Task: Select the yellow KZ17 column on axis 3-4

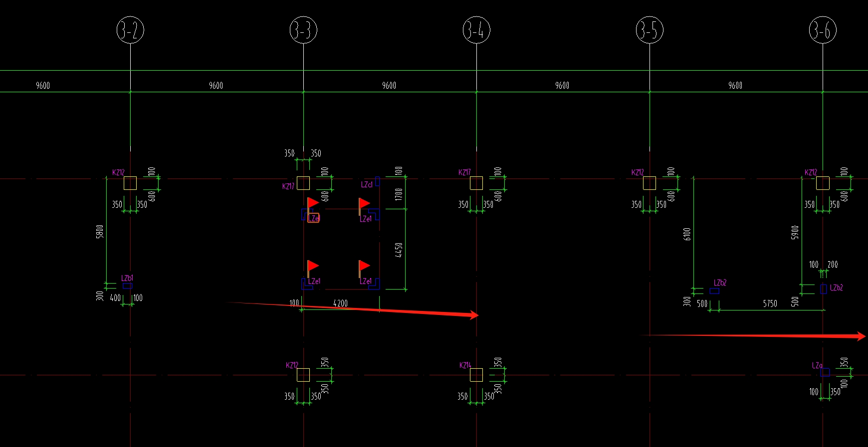Action: click(476, 183)
